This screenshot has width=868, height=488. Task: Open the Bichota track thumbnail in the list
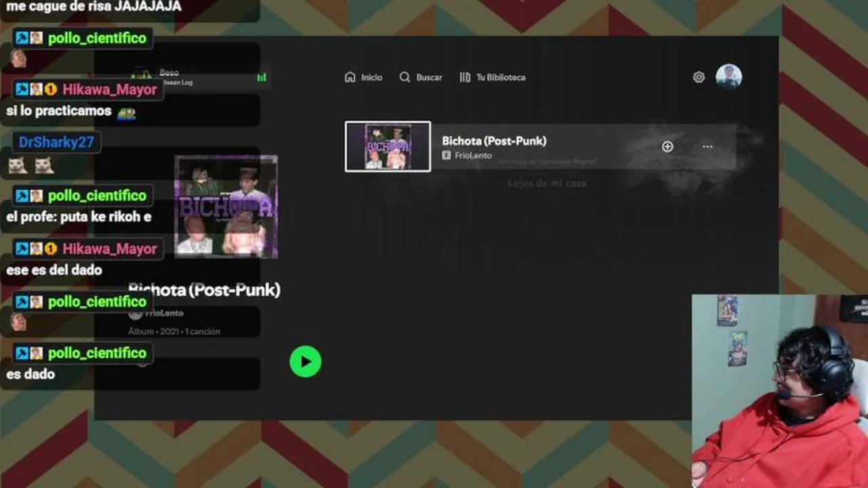tap(388, 146)
